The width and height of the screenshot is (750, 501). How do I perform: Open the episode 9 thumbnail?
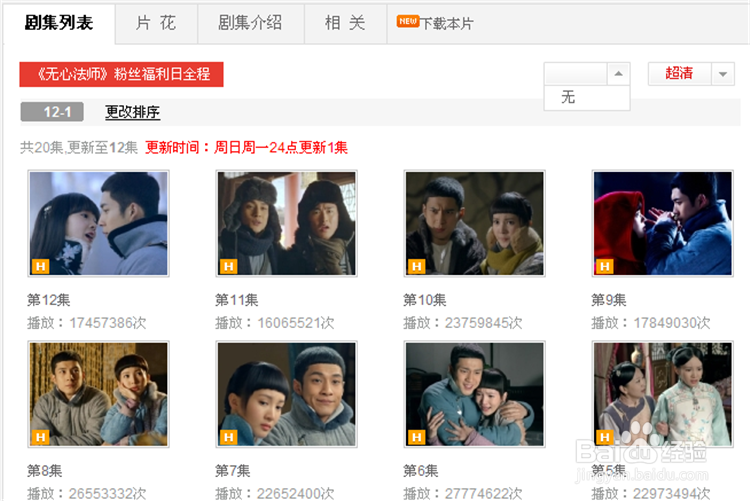(662, 223)
